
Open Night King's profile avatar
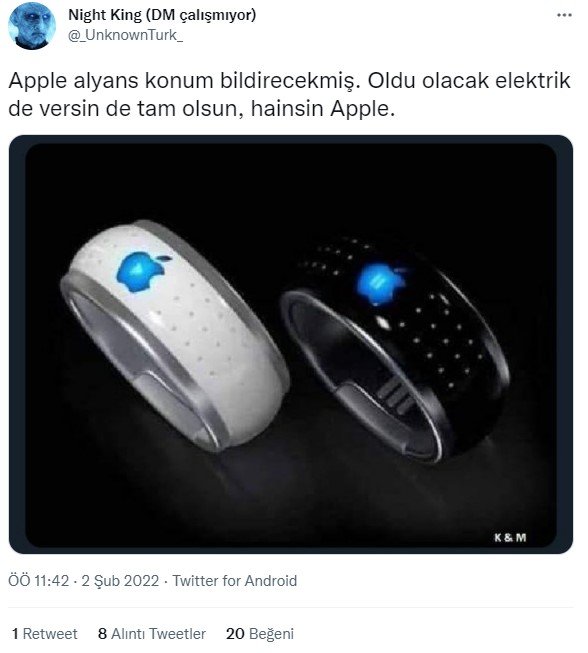tap(32, 25)
